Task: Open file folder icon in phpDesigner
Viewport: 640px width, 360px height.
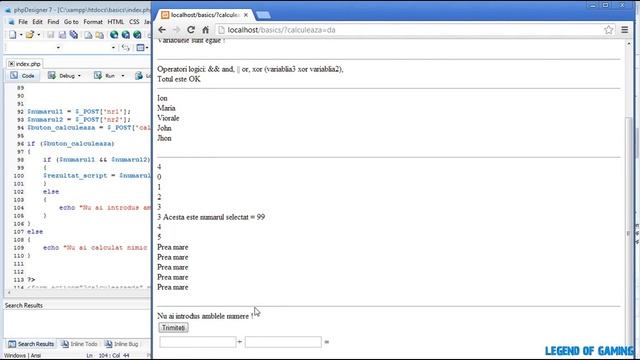Action: tap(29, 35)
